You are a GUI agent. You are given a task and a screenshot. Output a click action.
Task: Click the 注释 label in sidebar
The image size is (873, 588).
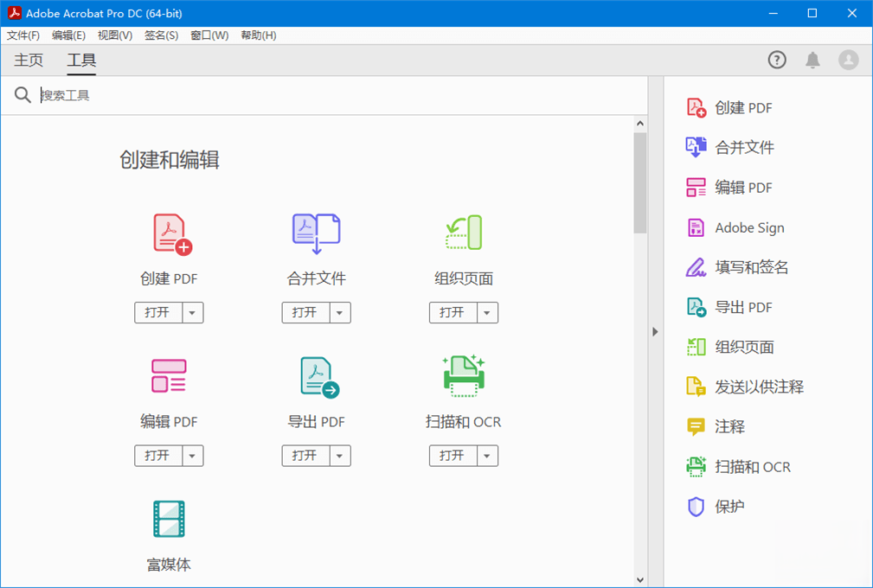[x=730, y=426]
